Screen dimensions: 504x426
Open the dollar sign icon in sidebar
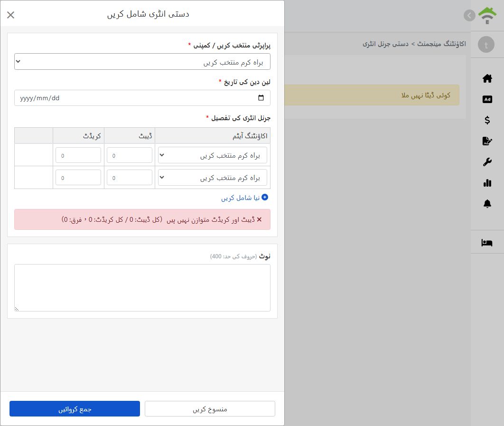tap(487, 120)
